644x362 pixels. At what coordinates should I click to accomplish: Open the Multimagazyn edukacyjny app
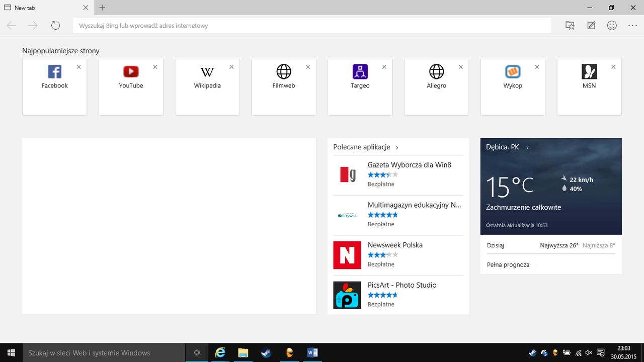(398, 215)
